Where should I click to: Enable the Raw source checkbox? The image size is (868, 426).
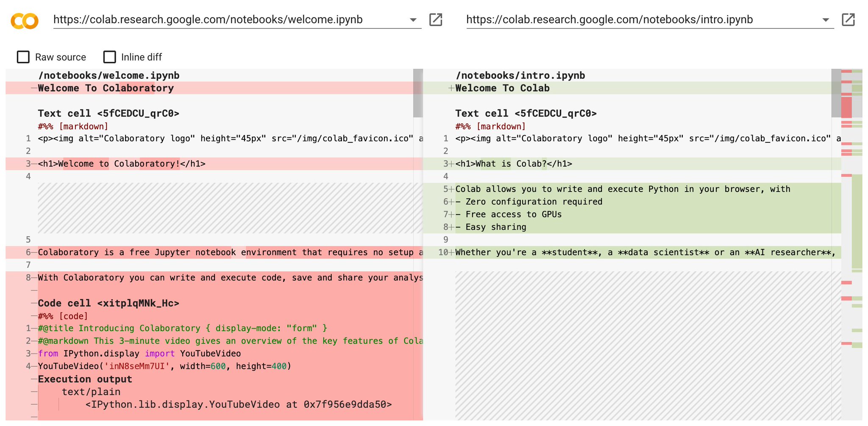click(23, 57)
